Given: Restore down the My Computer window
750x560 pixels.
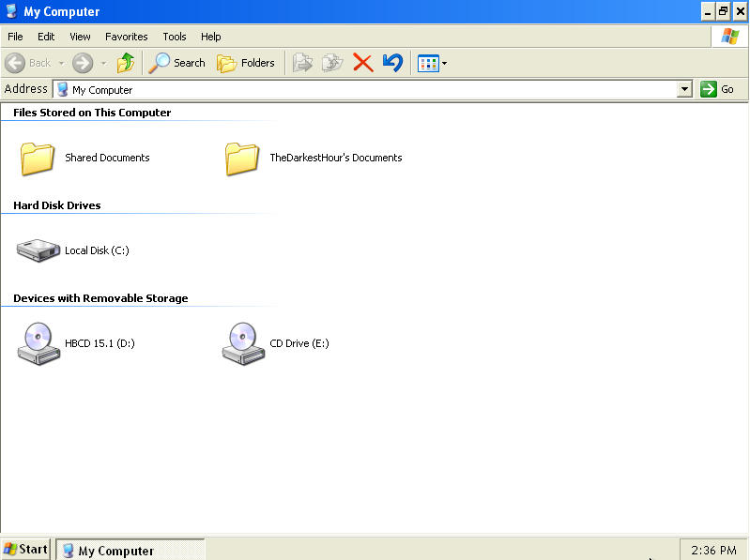Looking at the screenshot, I should pyautogui.click(x=723, y=11).
